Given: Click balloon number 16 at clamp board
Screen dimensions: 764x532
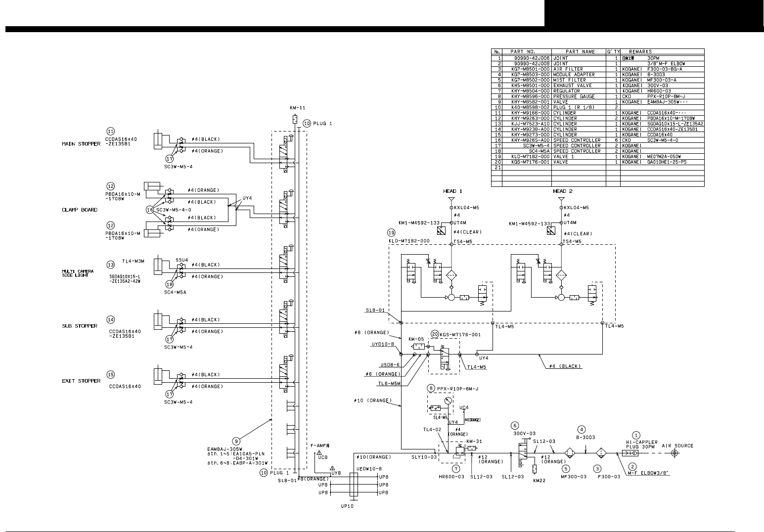Looking at the screenshot, I should [150, 210].
